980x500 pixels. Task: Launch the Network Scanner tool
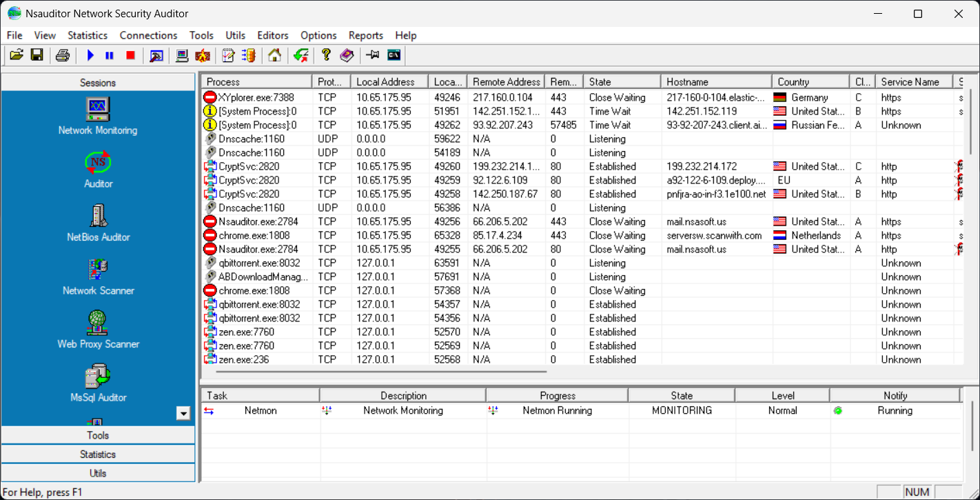tap(98, 277)
